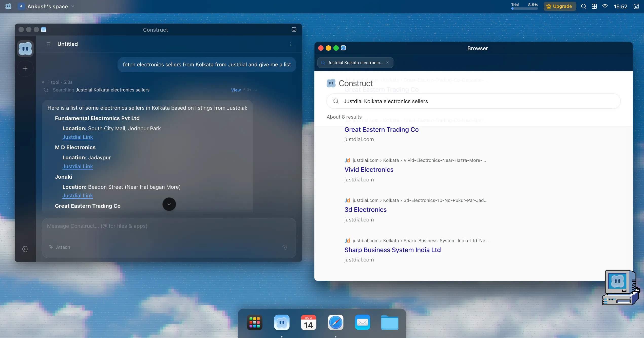Image resolution: width=644 pixels, height=338 pixels.
Task: Click the scroll-to-bottom arrow button in chat
Action: click(169, 204)
